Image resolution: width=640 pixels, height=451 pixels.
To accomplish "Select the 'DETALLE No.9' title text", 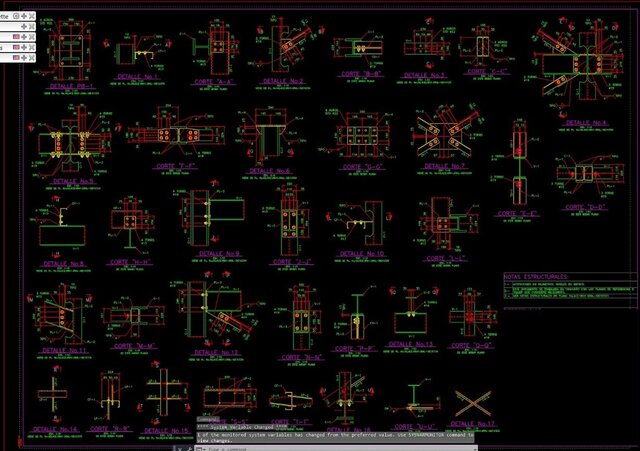I will (x=219, y=253).
